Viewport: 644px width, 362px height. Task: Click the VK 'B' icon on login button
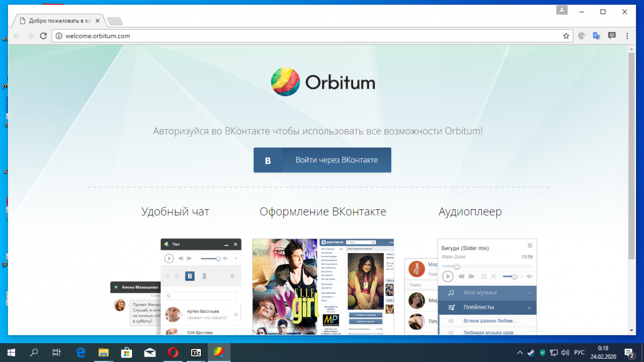point(268,160)
